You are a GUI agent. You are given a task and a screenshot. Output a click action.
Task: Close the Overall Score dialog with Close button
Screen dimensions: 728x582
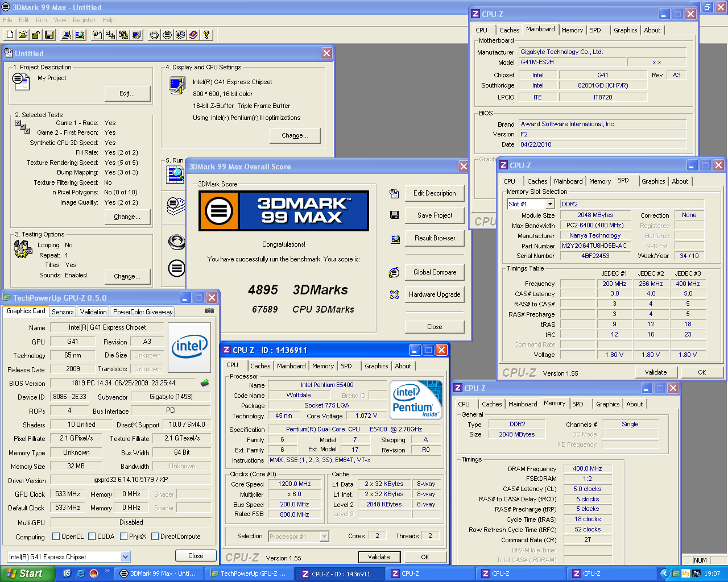pyautogui.click(x=435, y=327)
